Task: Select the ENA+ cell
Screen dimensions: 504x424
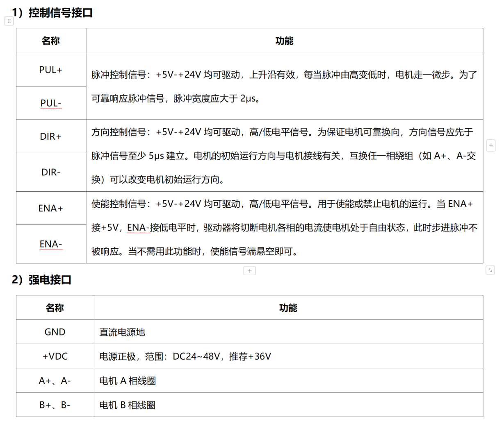Action: 51,208
